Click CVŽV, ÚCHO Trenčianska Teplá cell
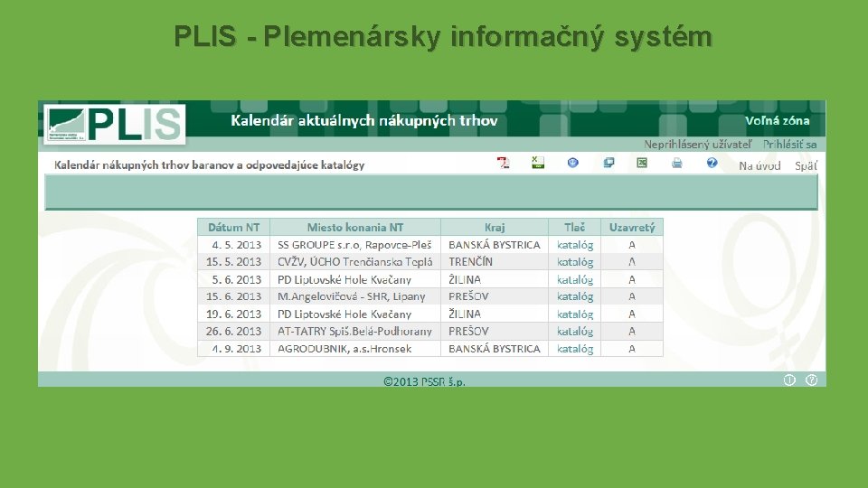 (355, 262)
